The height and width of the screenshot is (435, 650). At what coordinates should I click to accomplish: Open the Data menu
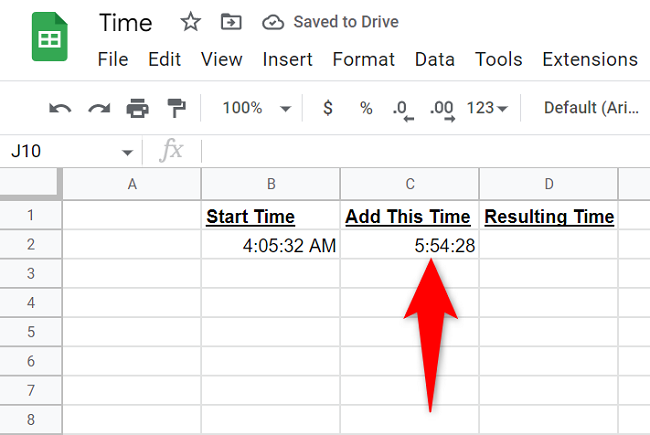click(434, 60)
